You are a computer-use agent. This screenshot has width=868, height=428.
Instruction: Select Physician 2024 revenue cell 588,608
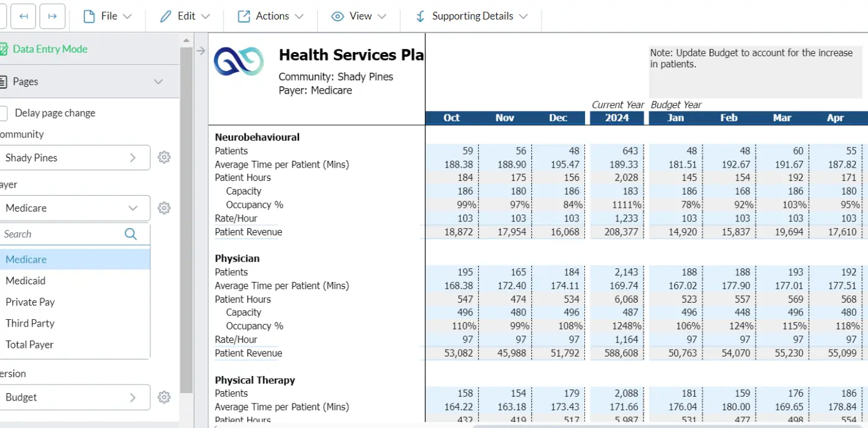[x=617, y=353]
